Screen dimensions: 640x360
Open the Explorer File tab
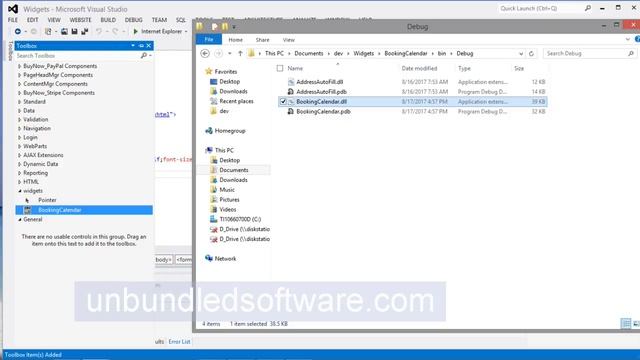[209, 39]
